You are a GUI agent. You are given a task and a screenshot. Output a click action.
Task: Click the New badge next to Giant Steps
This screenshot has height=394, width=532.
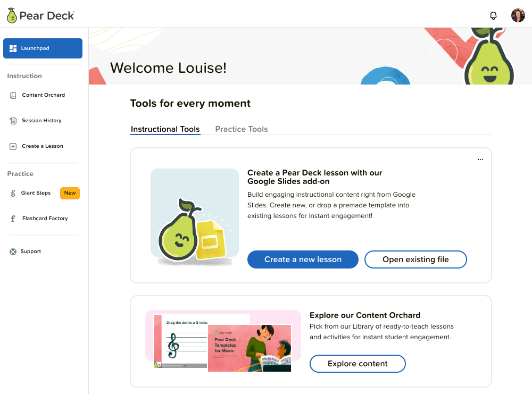click(70, 193)
